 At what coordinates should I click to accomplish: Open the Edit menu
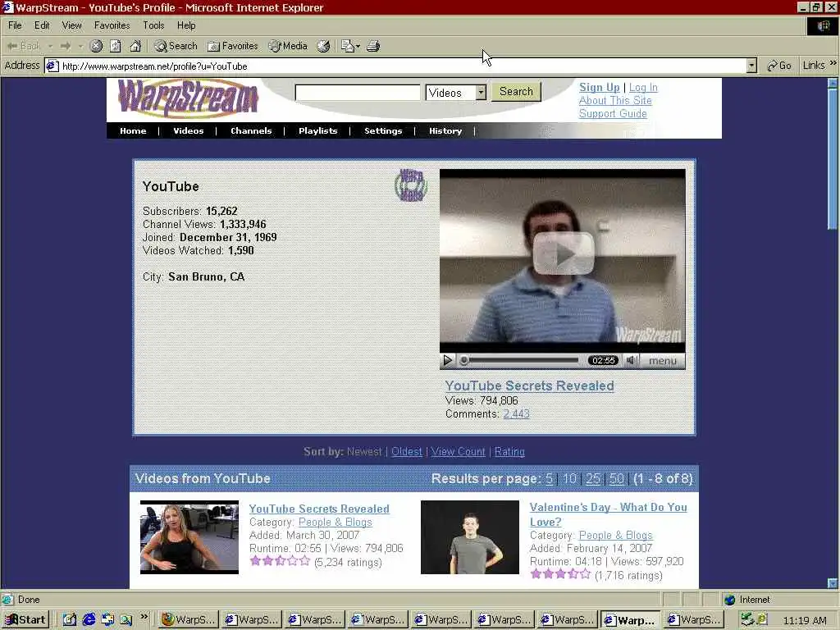[x=42, y=25]
